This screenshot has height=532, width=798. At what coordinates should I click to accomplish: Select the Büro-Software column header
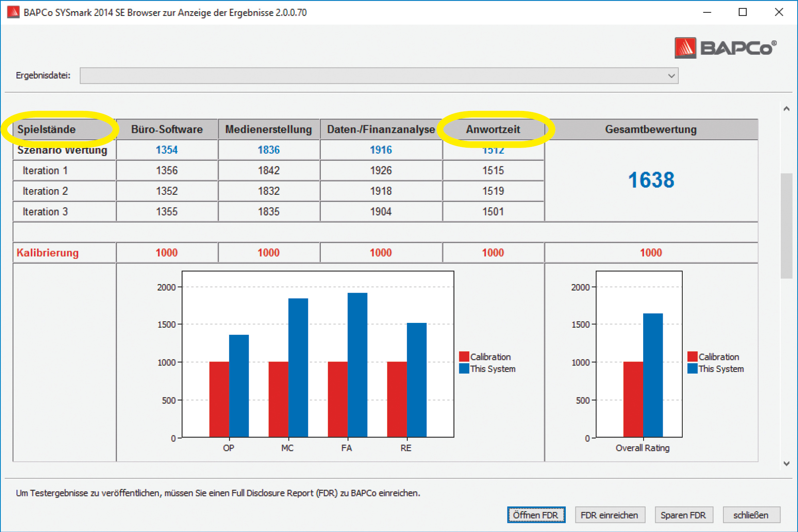(x=167, y=129)
